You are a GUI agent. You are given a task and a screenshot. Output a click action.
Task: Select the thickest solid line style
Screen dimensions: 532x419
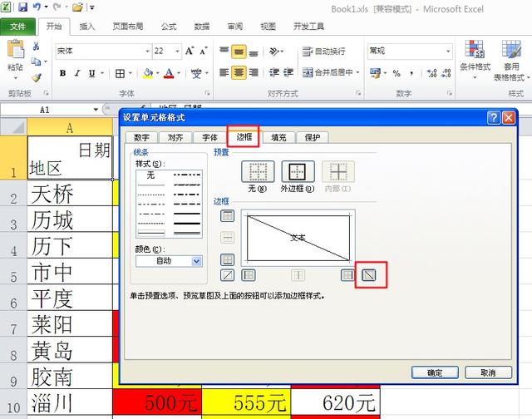point(186,224)
